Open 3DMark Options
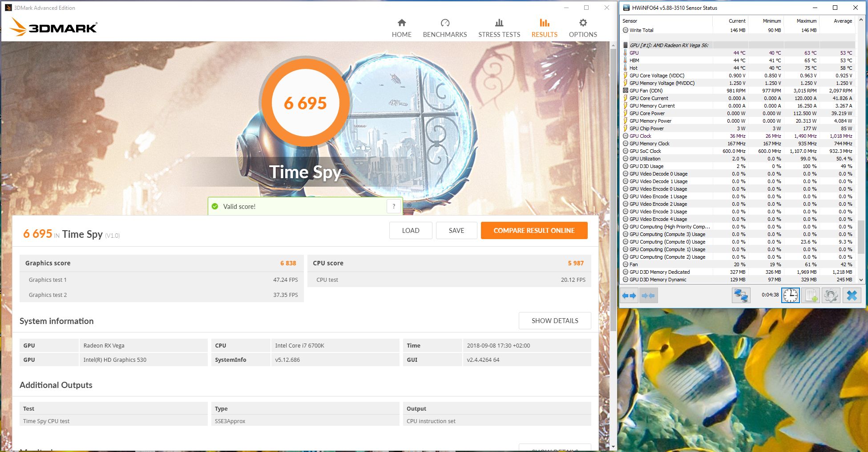The height and width of the screenshot is (452, 868). (x=583, y=28)
